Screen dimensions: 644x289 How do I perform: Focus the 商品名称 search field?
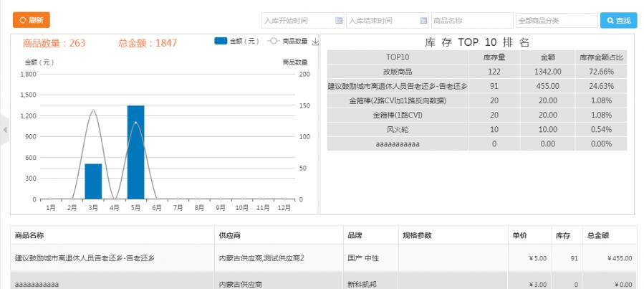coord(471,21)
